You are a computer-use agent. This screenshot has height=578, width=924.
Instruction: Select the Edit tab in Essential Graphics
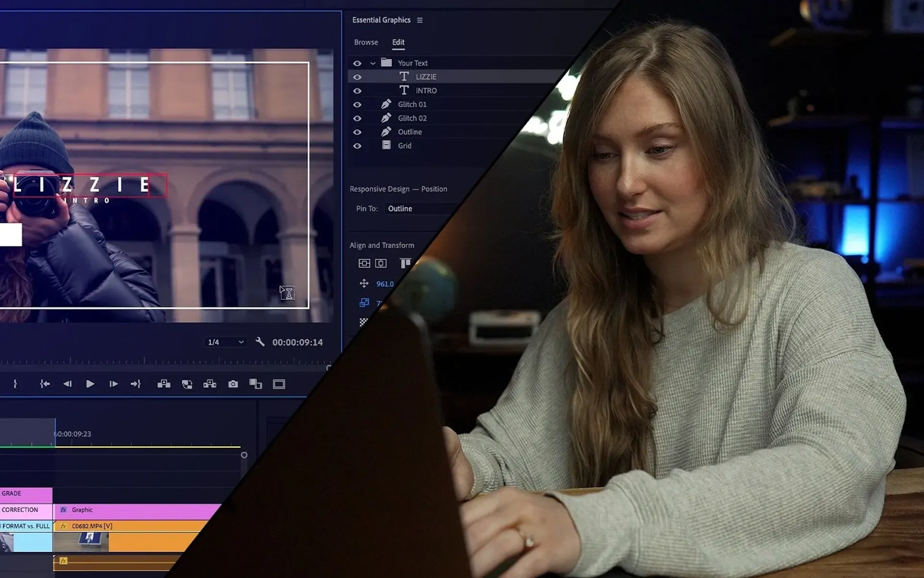click(x=398, y=42)
